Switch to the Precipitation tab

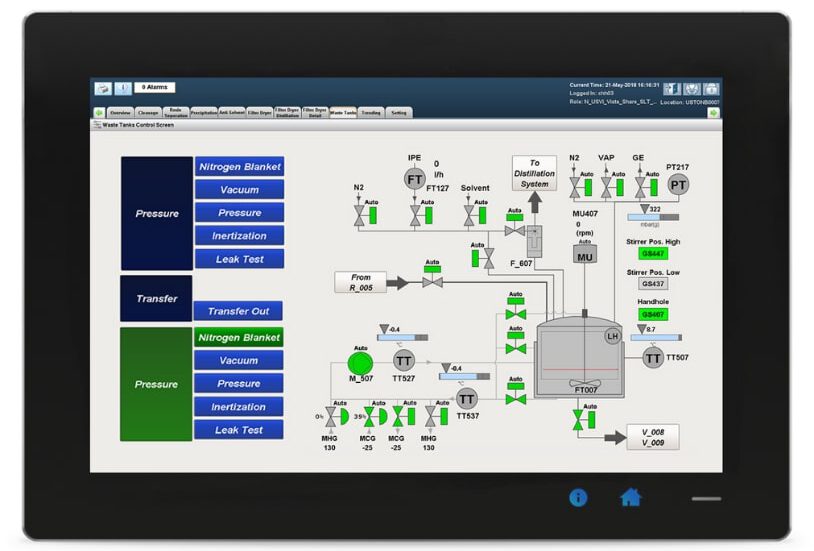[204, 113]
